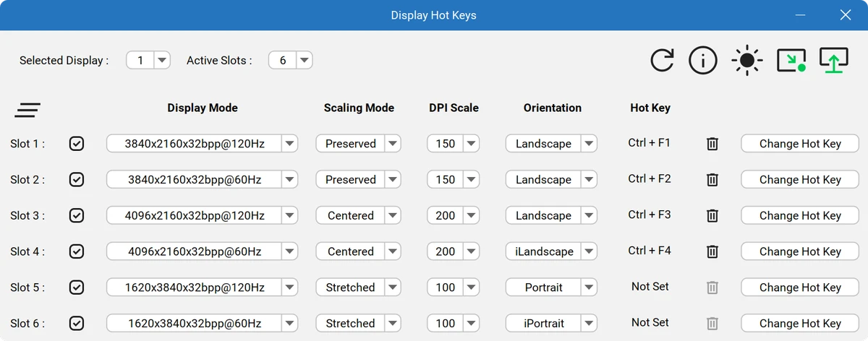The height and width of the screenshot is (341, 868).
Task: Open Slot 4 iLandscape orientation dropdown
Action: (551, 251)
